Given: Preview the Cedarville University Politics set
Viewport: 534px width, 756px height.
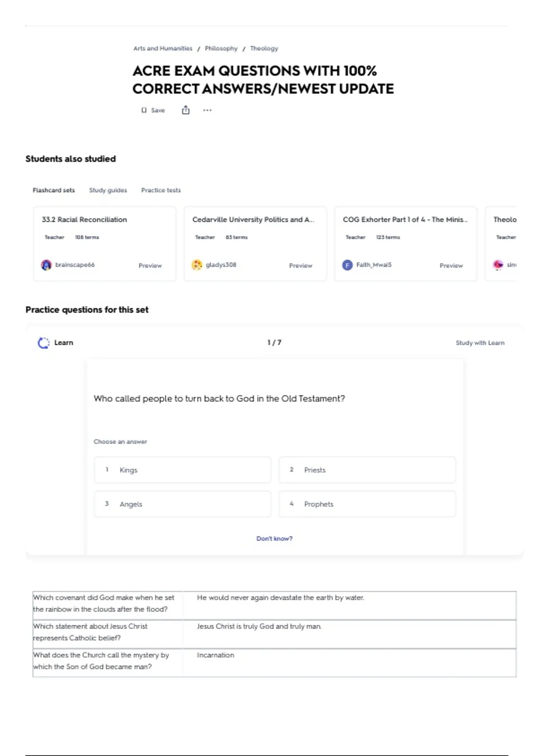Looking at the screenshot, I should [x=300, y=265].
